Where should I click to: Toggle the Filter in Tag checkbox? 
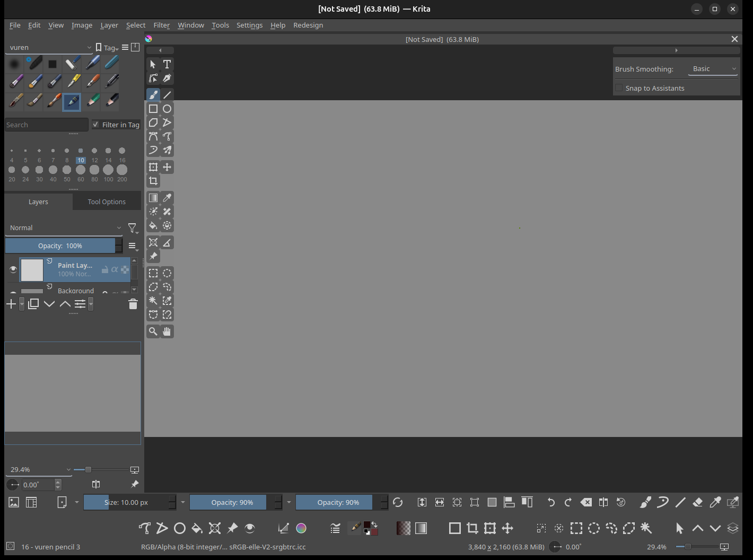click(x=95, y=125)
